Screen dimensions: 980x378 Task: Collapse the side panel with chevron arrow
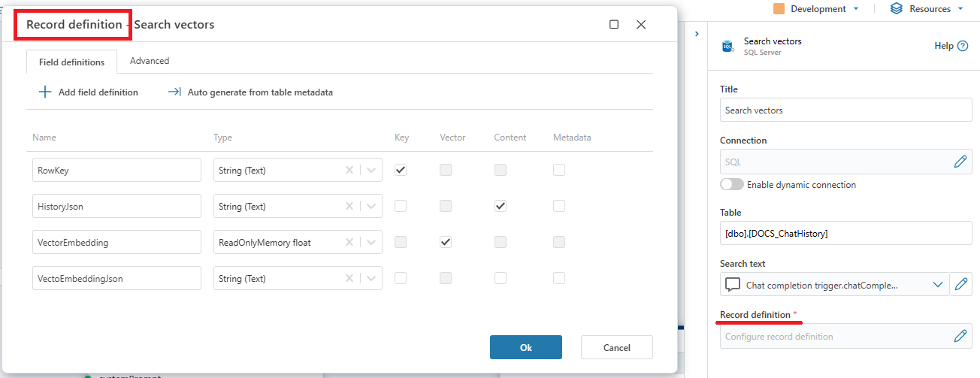point(697,34)
